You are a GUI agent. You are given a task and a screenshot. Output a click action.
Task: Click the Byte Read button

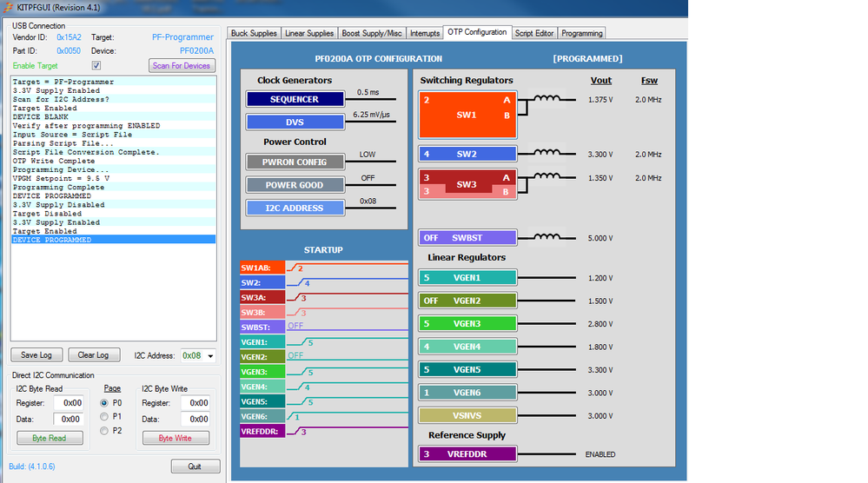point(50,438)
